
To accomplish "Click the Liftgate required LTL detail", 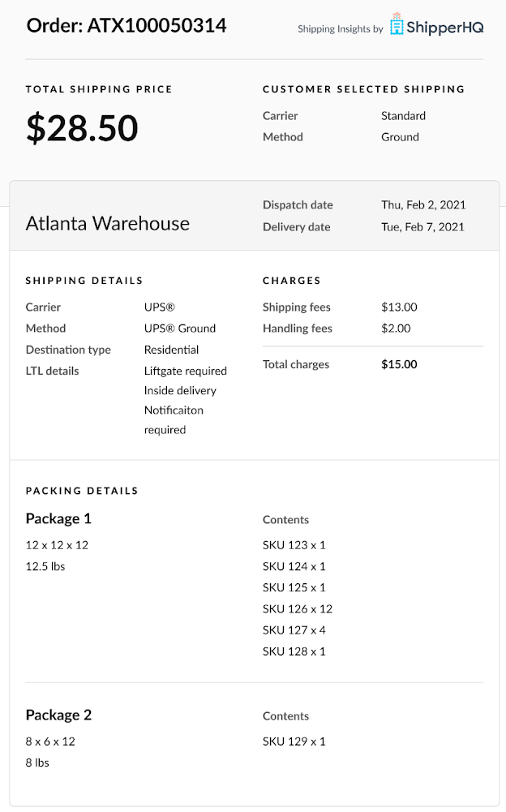I will pos(186,371).
